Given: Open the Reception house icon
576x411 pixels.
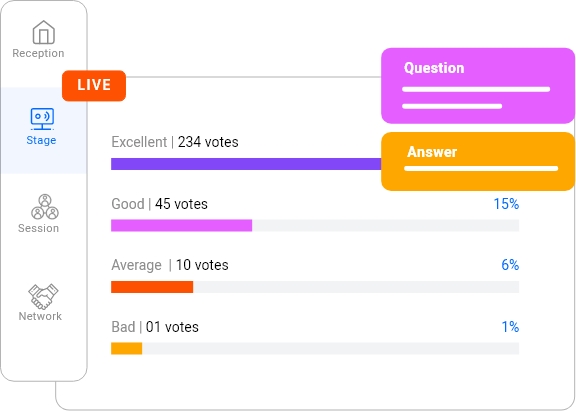Looking at the screenshot, I should tap(44, 32).
